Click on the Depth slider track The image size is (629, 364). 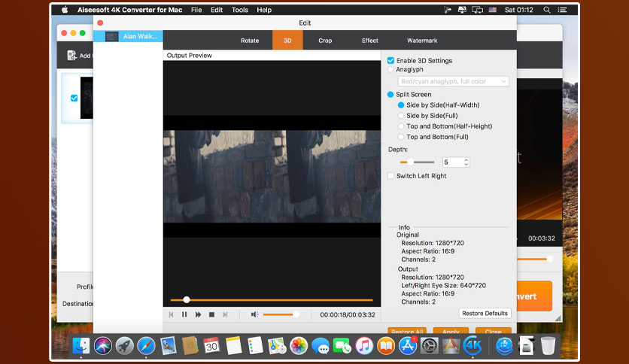point(417,162)
